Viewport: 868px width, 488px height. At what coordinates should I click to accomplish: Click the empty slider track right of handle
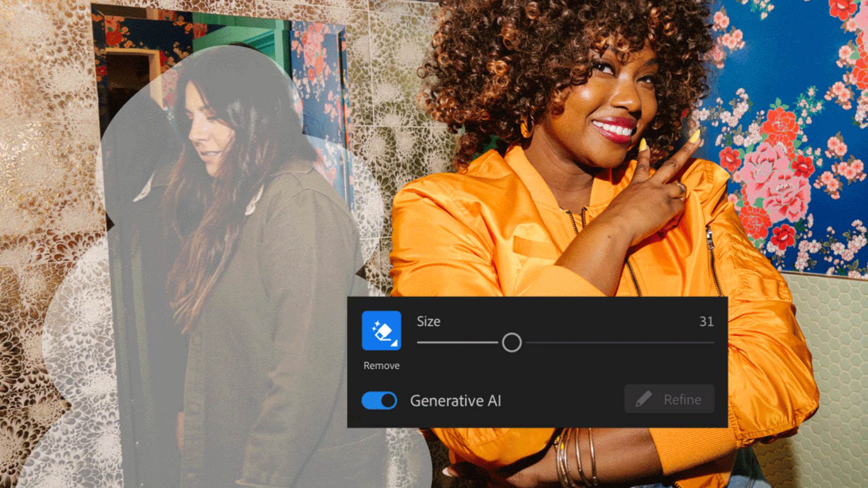pos(621,343)
